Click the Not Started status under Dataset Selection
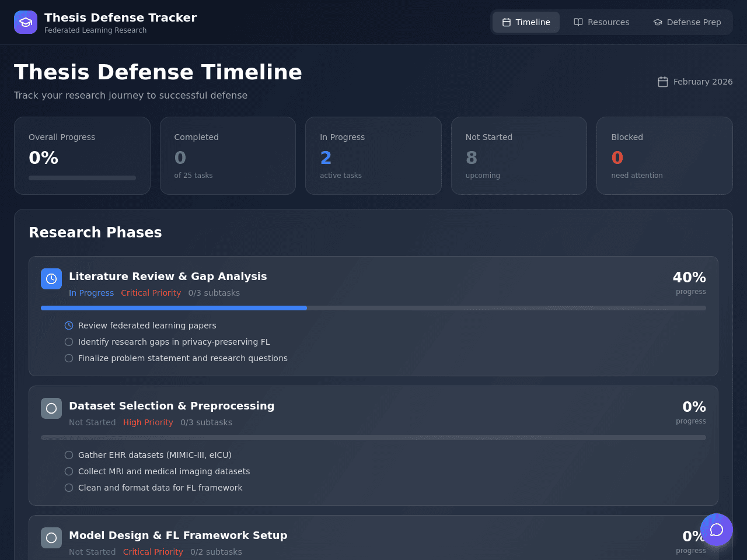This screenshot has height=560, width=747. (92, 422)
